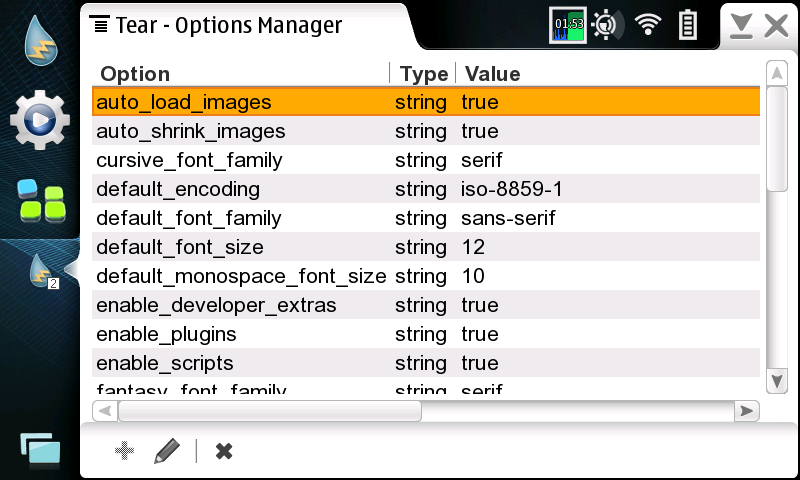Open the window switcher icon
The image size is (800, 480).
(x=40, y=450)
